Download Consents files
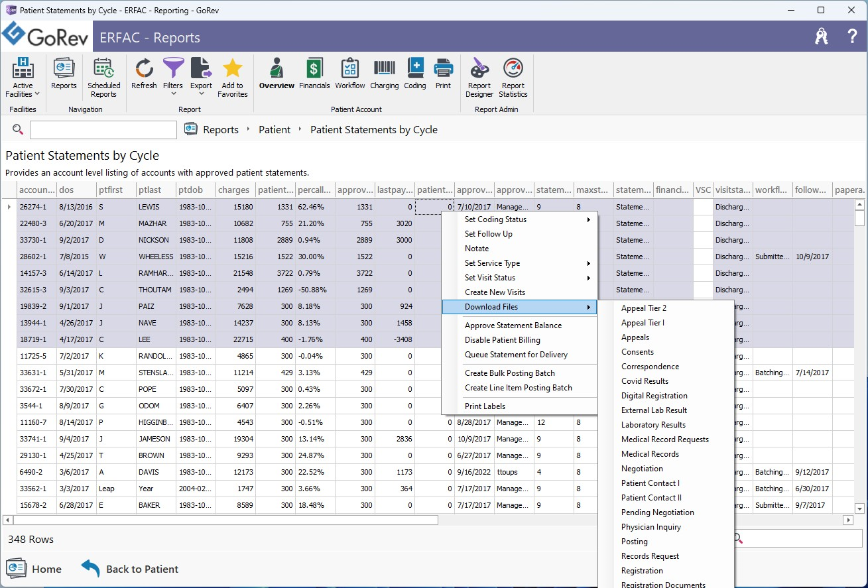The height and width of the screenshot is (588, 868). tap(666, 352)
